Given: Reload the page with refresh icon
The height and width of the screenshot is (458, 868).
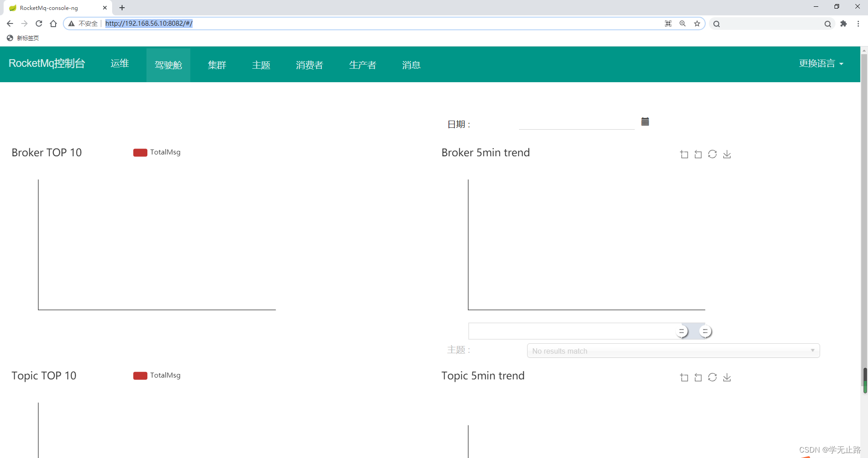Looking at the screenshot, I should coord(39,23).
